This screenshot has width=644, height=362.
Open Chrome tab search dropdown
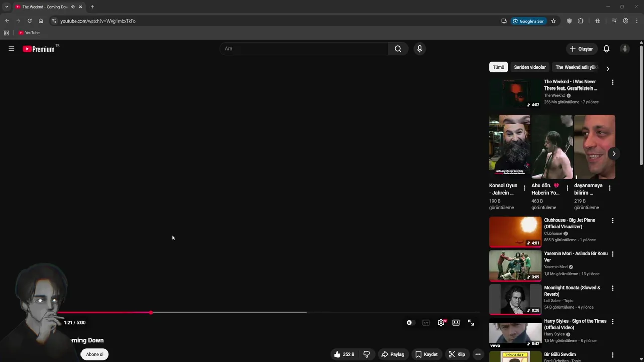(6, 7)
